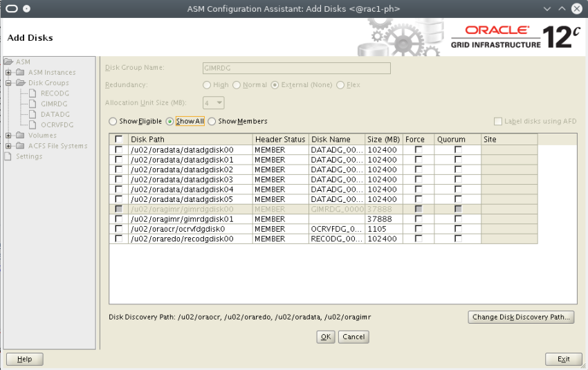Image resolution: width=588 pixels, height=370 pixels.
Task: Select the Show Eligible radio button
Action: (113, 122)
